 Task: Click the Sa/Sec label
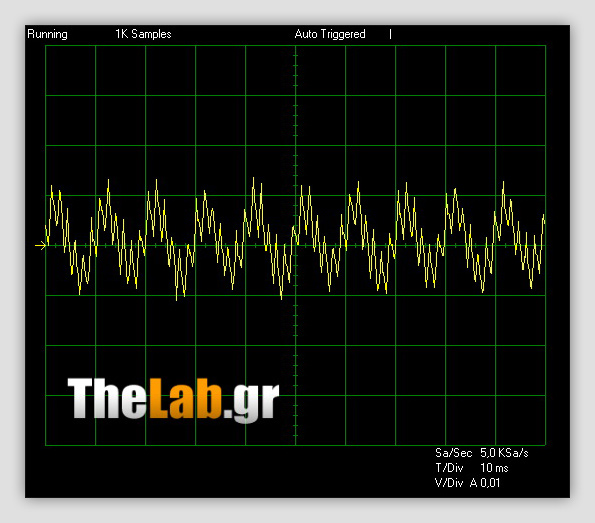(x=453, y=453)
